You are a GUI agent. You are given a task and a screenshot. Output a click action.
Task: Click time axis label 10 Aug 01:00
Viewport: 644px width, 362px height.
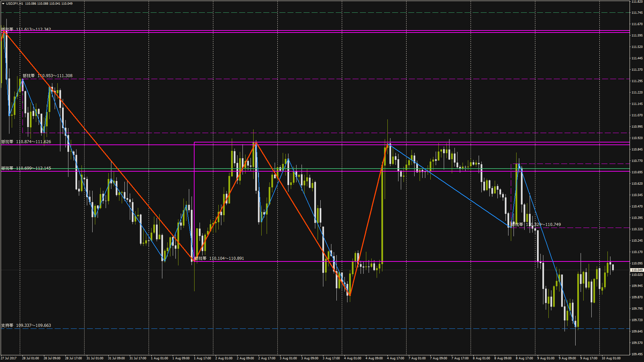tap(611, 358)
